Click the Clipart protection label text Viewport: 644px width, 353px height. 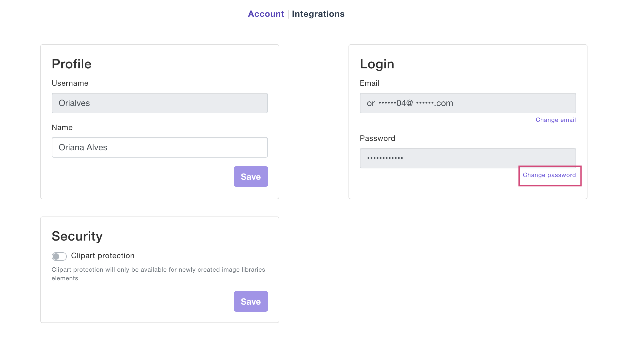coord(102,256)
